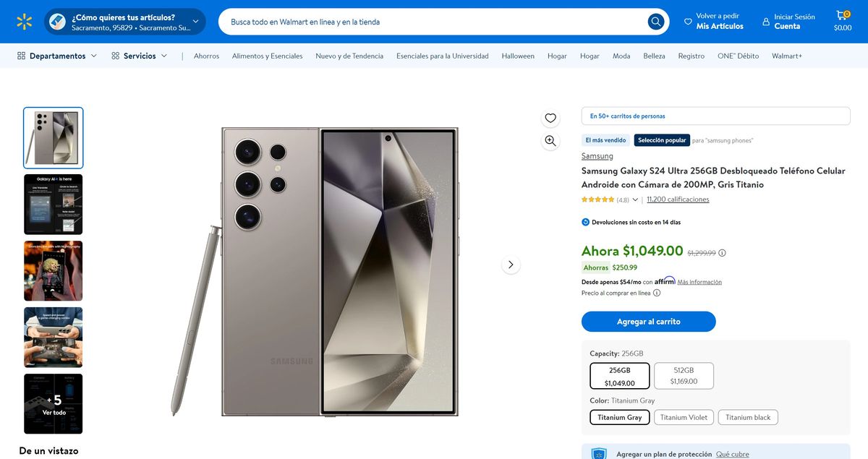Zoom into the product image
This screenshot has width=868, height=459.
(550, 141)
